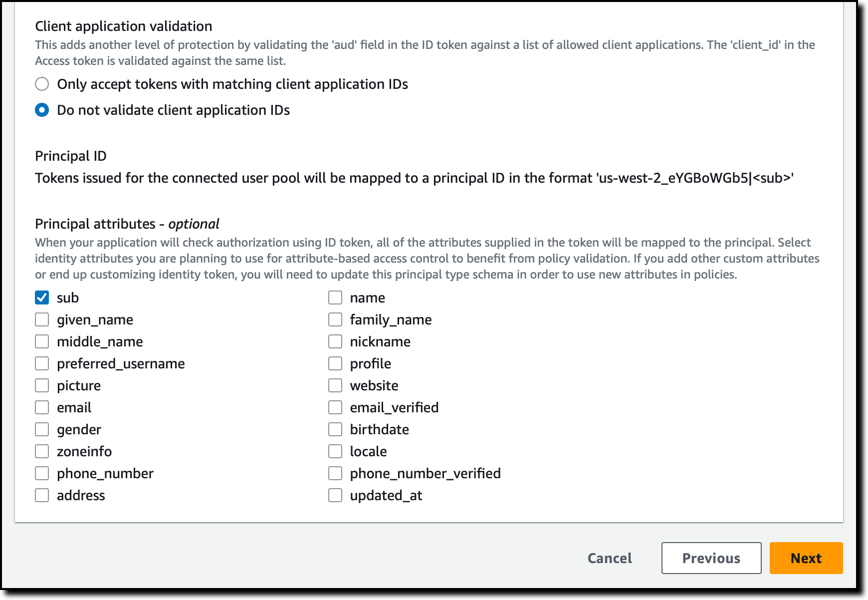Enable the email attribute checkbox

[42, 407]
